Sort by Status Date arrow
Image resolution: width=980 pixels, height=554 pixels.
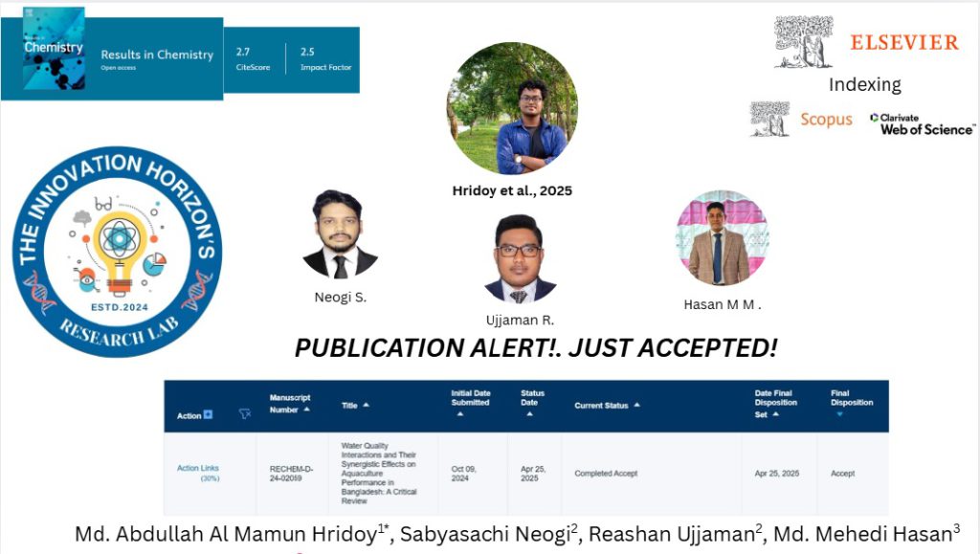click(x=529, y=414)
